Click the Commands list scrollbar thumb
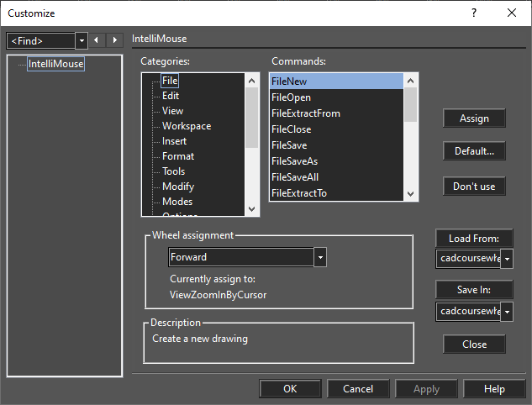Screen dimensions: 532x405 point(410,104)
